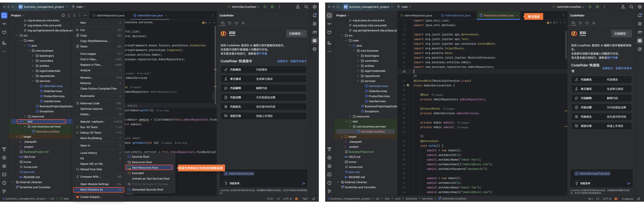Run AdminServicesTest from the line 20 gutter icon
Viewport: 644px width, 204px height.
pyautogui.click(x=408, y=86)
